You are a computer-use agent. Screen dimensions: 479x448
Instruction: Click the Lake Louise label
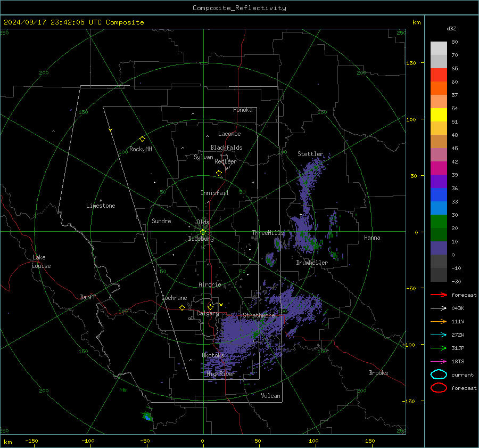41,262
